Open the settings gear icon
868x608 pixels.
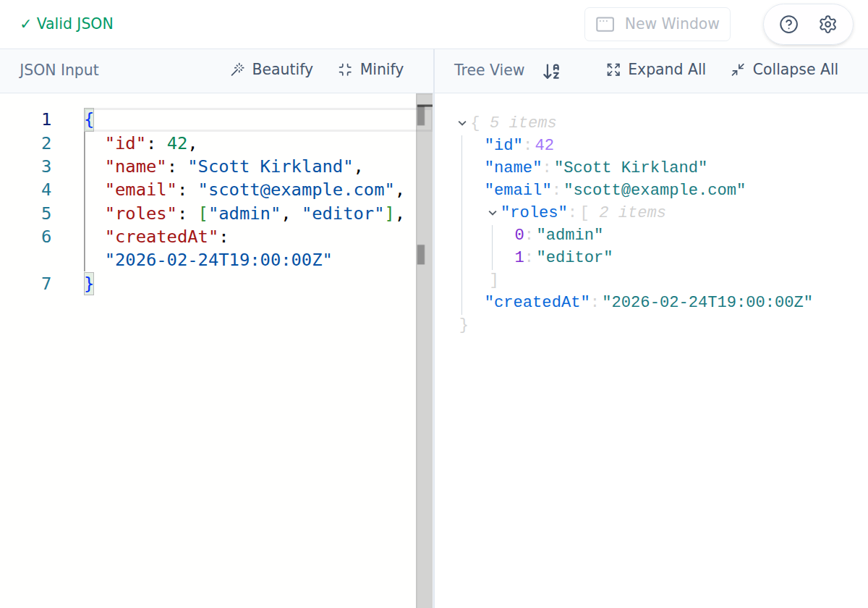coord(828,24)
